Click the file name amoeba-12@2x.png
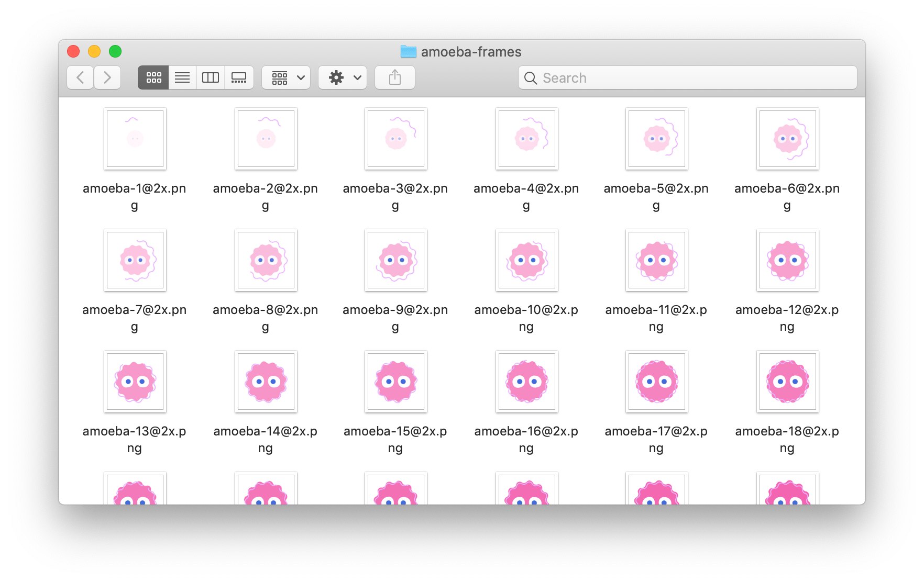Screen dimensions: 924x582 [787, 318]
